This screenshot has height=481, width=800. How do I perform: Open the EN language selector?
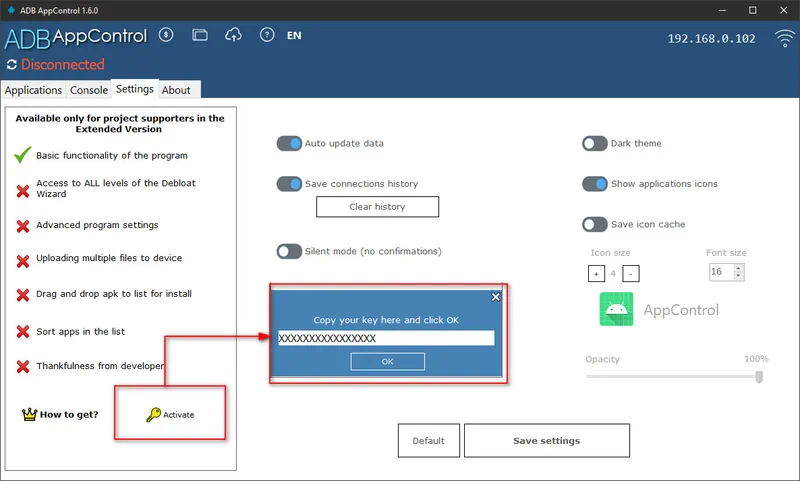click(x=294, y=35)
